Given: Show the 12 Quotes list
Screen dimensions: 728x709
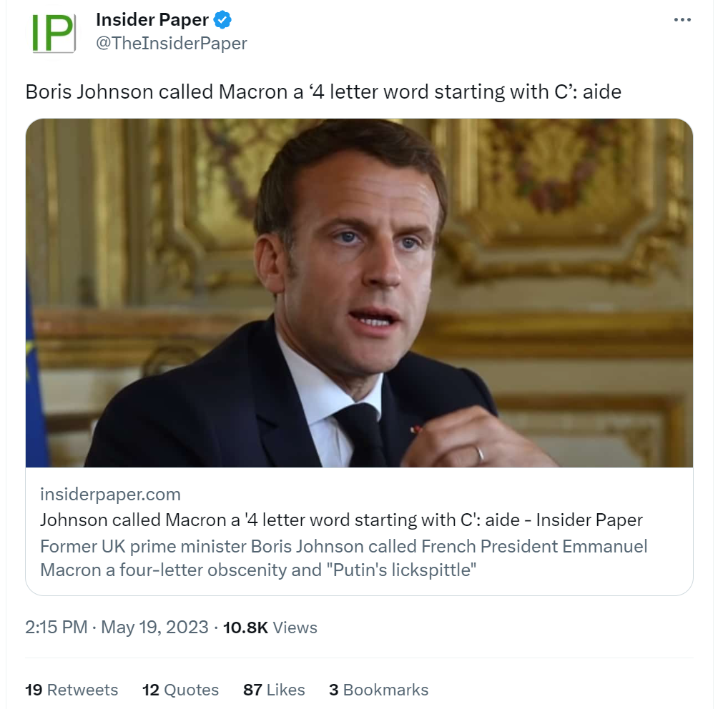Looking at the screenshot, I should (180, 690).
